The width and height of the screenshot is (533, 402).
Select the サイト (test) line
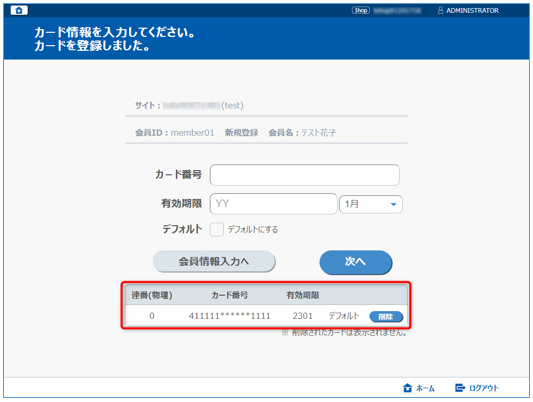[189, 105]
